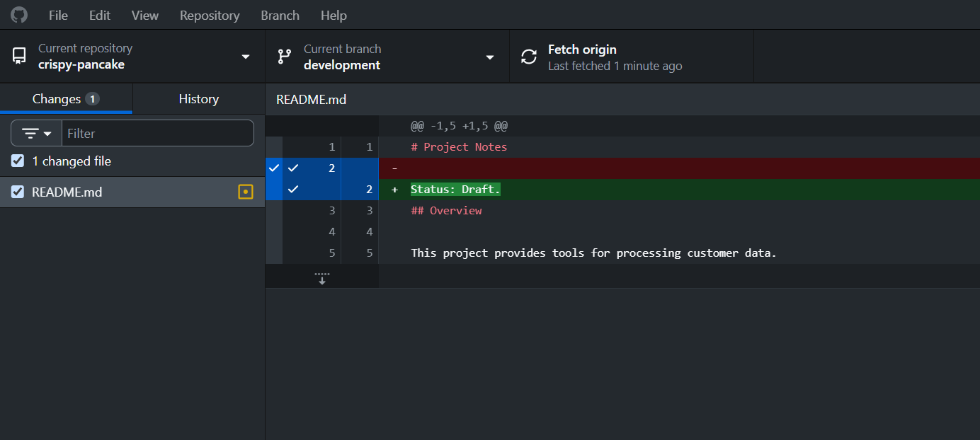The height and width of the screenshot is (440, 980).
Task: Click the branch icon next to development
Action: click(x=285, y=57)
